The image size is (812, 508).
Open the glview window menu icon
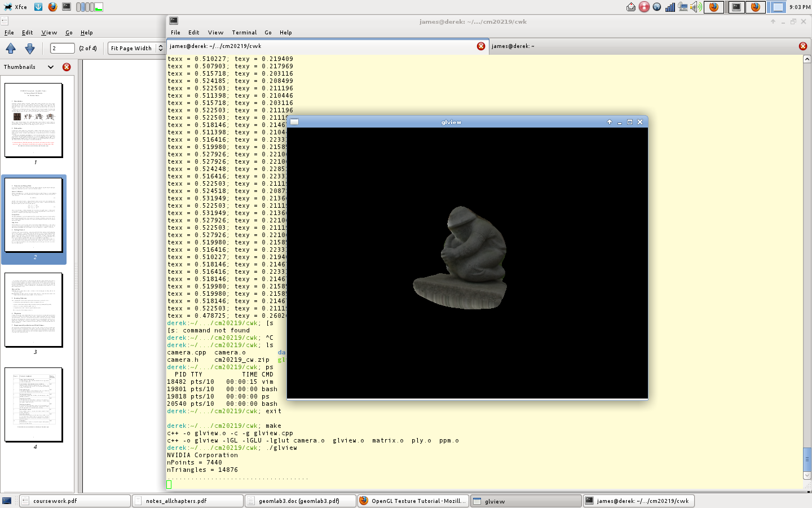click(294, 122)
